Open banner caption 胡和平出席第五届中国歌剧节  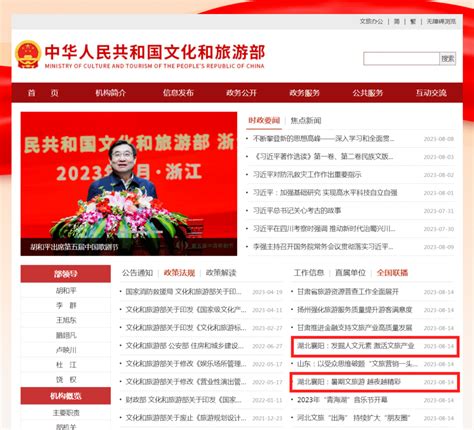tap(74, 247)
